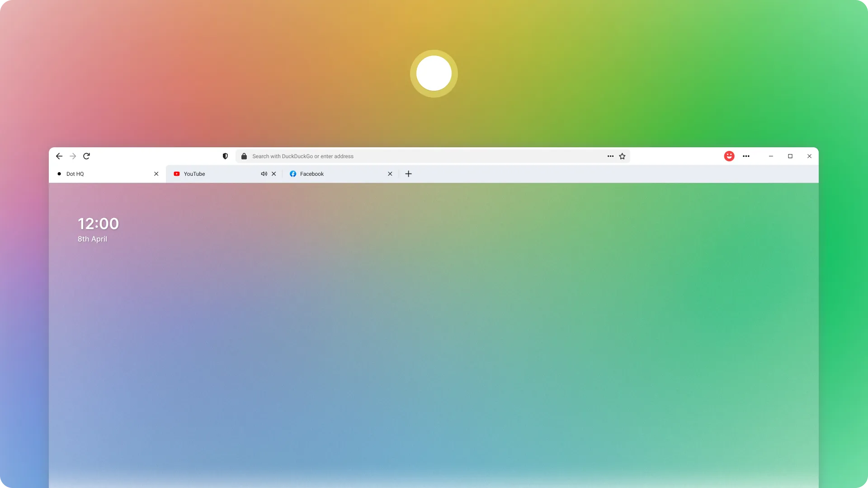Click the red smiley feedback icon
The height and width of the screenshot is (488, 868).
(x=729, y=156)
